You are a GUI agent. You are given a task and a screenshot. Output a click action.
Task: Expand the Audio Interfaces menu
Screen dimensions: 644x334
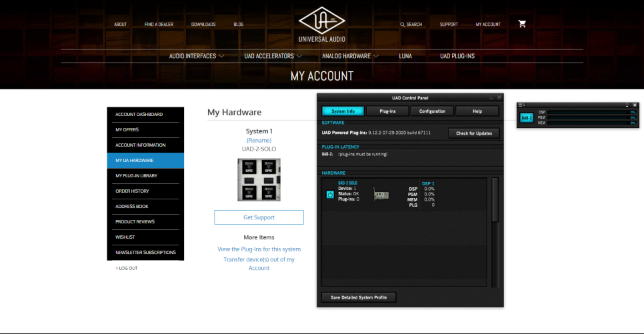[196, 56]
